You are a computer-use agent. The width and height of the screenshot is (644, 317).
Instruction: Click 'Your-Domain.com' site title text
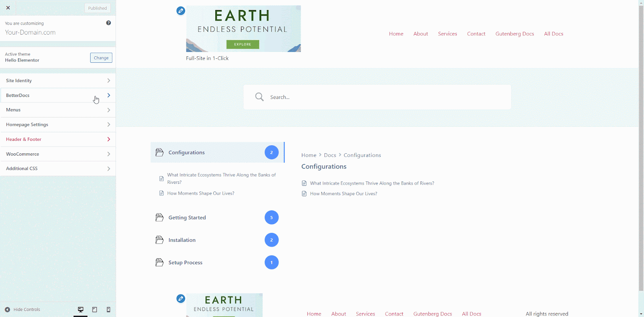[30, 32]
